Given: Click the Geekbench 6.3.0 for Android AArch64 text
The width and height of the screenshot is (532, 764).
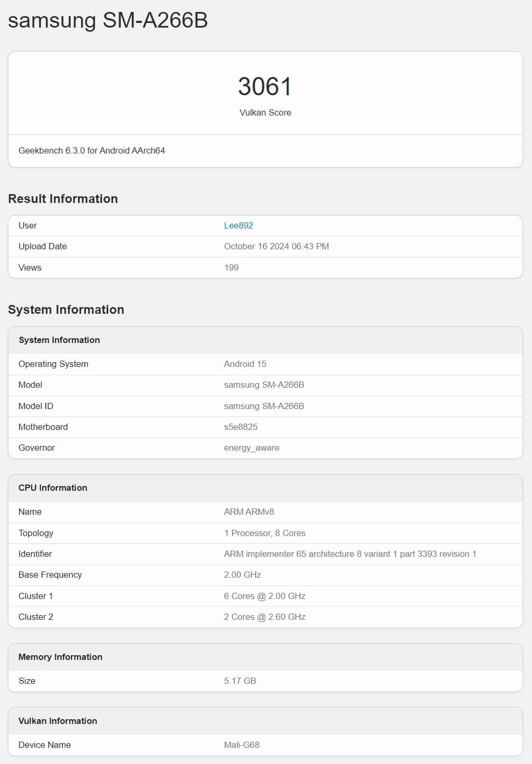Looking at the screenshot, I should [92, 150].
